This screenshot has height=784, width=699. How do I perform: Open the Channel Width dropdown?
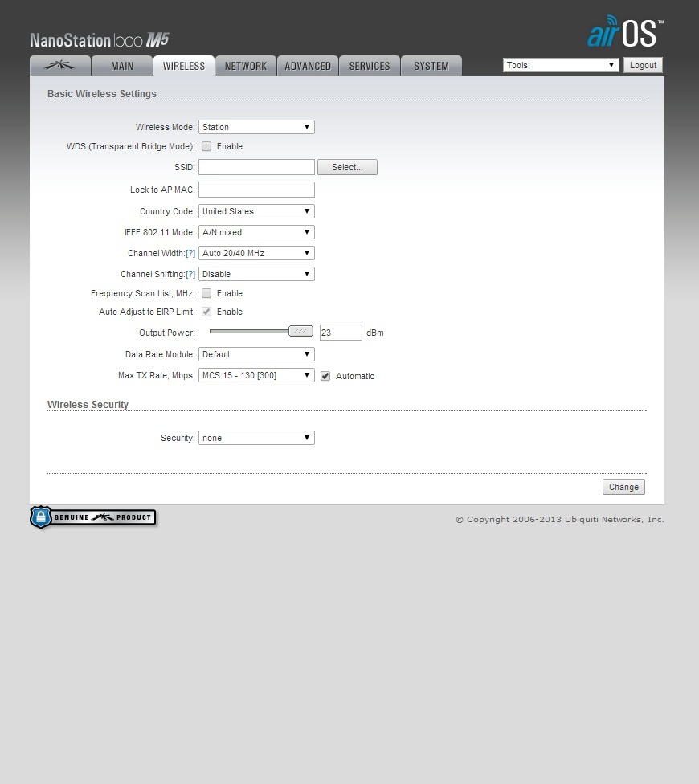pyautogui.click(x=256, y=253)
